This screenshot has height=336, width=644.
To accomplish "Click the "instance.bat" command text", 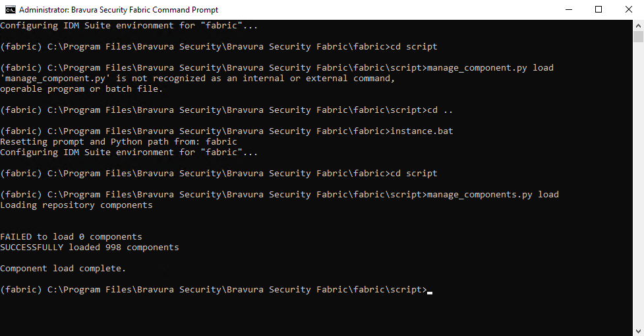I will coord(422,131).
